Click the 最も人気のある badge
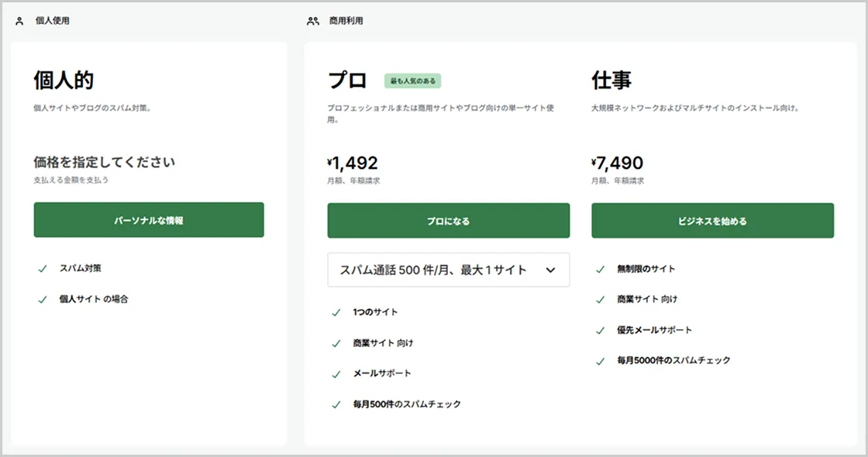 click(412, 81)
